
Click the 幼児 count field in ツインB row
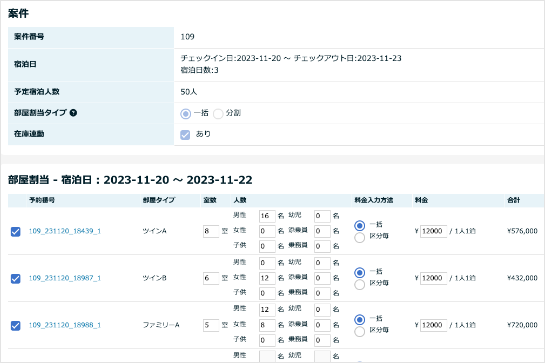tap(322, 263)
